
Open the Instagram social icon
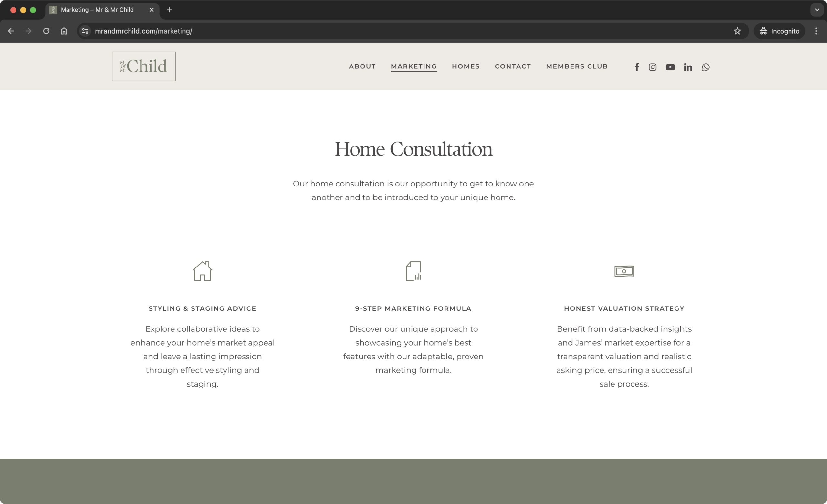652,67
